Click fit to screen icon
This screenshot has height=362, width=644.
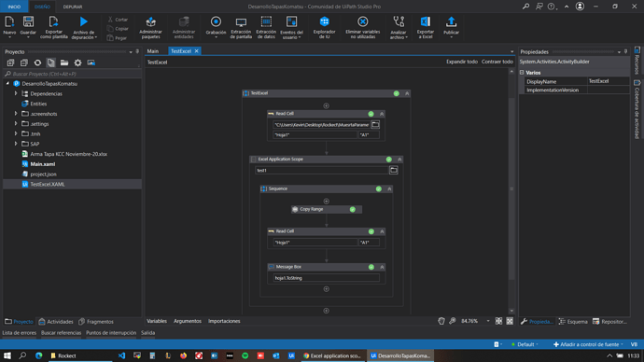tap(498, 321)
